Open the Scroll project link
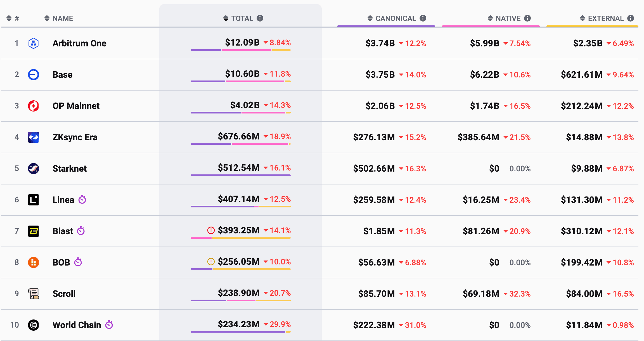The width and height of the screenshot is (644, 341). click(x=64, y=294)
